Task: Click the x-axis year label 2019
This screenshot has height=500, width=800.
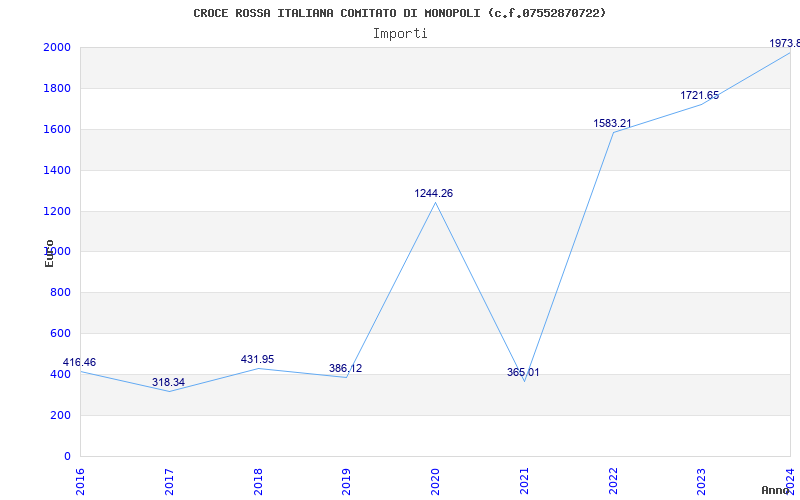Action: point(347,481)
